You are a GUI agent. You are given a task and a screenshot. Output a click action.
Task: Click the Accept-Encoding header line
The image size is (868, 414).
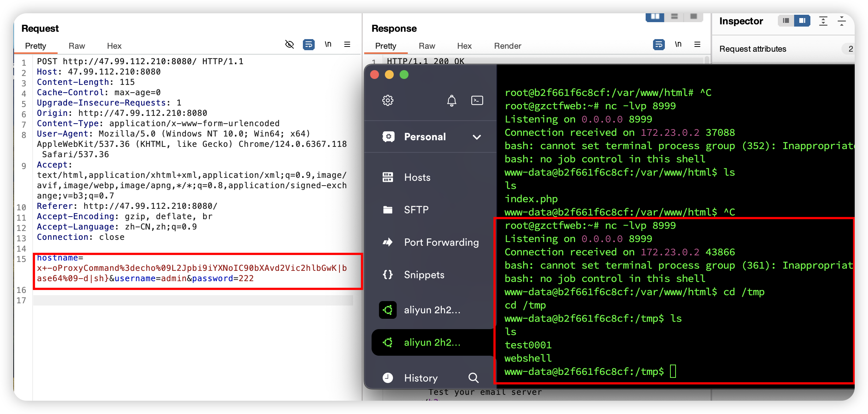point(124,216)
